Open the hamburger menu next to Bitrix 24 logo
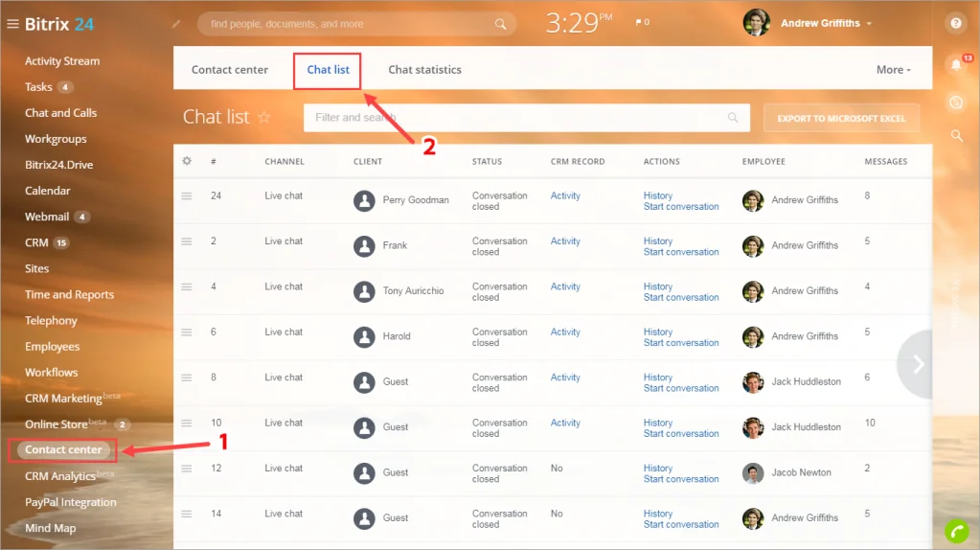Viewport: 980px width, 550px height. click(x=12, y=24)
